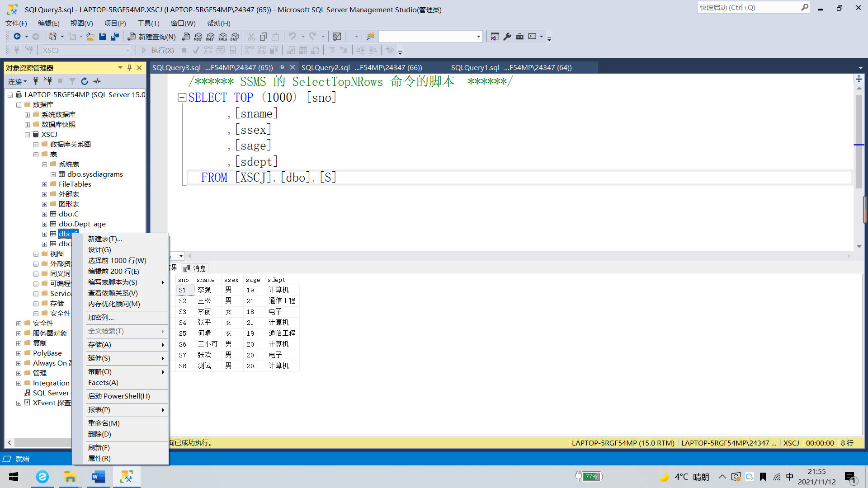Open Activity Monitor icon in Object Explorer

click(x=97, y=81)
